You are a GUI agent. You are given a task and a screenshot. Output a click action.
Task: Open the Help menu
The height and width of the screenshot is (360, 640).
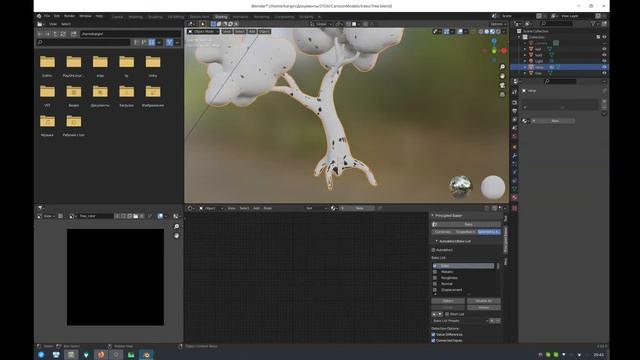[99, 16]
